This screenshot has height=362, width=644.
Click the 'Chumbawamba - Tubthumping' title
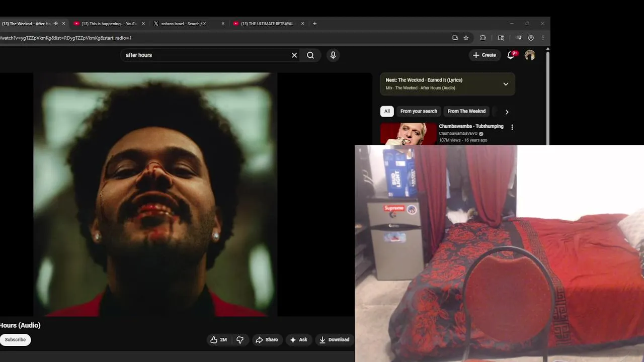[x=471, y=126]
